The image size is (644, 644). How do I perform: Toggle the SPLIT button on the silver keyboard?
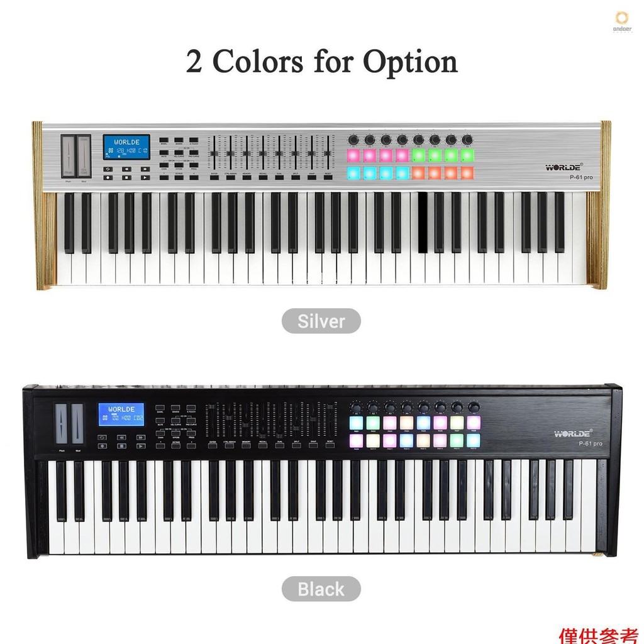296,177
